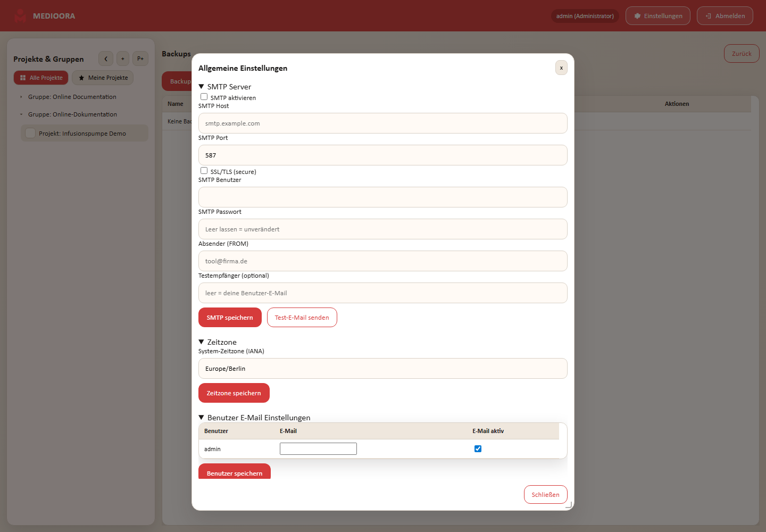766x532 pixels.
Task: Log out using the Abmelden button
Action: [725, 16]
